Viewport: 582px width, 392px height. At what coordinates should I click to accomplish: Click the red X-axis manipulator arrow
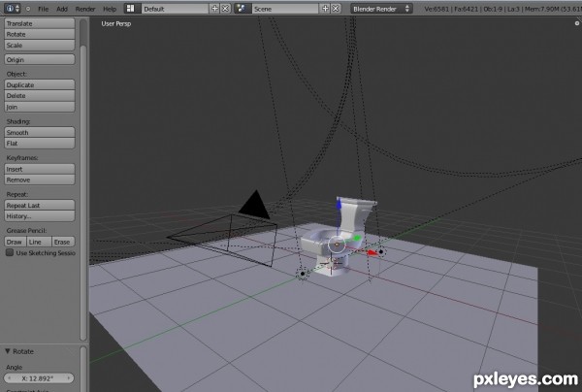coord(372,252)
